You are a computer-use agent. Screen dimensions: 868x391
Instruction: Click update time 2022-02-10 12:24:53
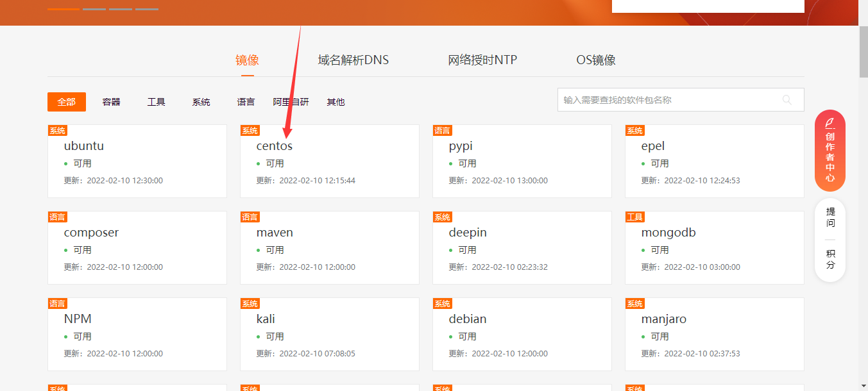coord(702,181)
